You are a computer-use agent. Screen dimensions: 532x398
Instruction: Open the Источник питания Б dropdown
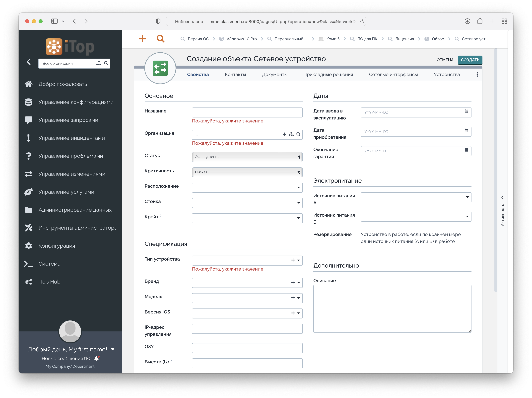tap(416, 216)
